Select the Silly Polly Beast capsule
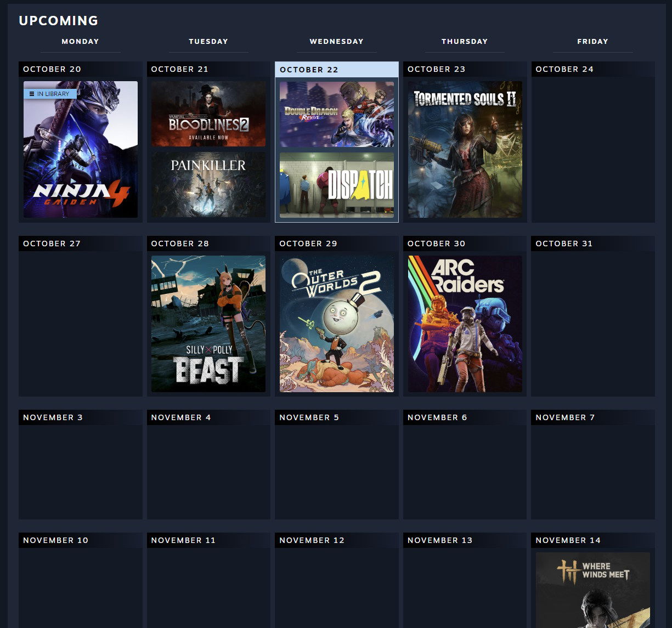The width and height of the screenshot is (672, 628). pyautogui.click(x=208, y=324)
